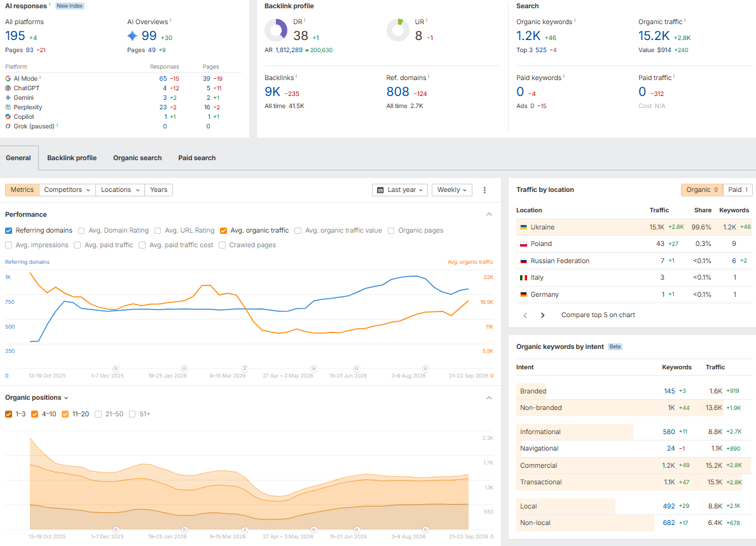Click the 1–3 orange color checkbox swatch

pos(9,414)
